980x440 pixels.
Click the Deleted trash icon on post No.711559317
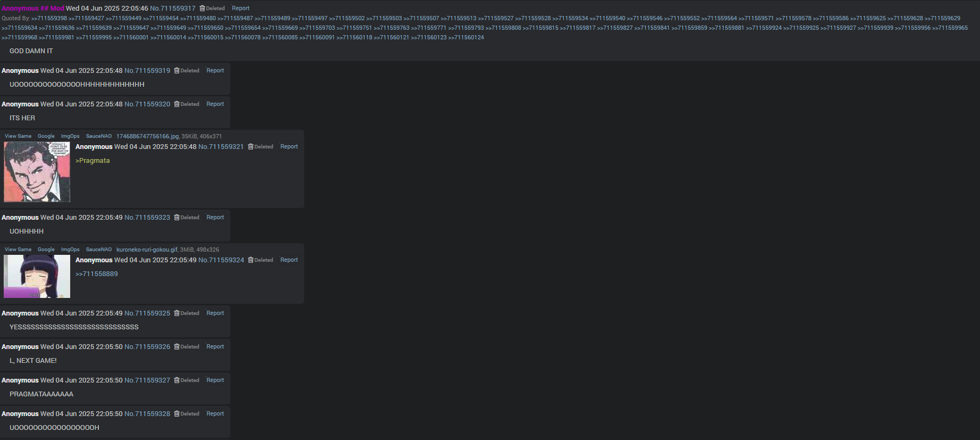tap(202, 9)
